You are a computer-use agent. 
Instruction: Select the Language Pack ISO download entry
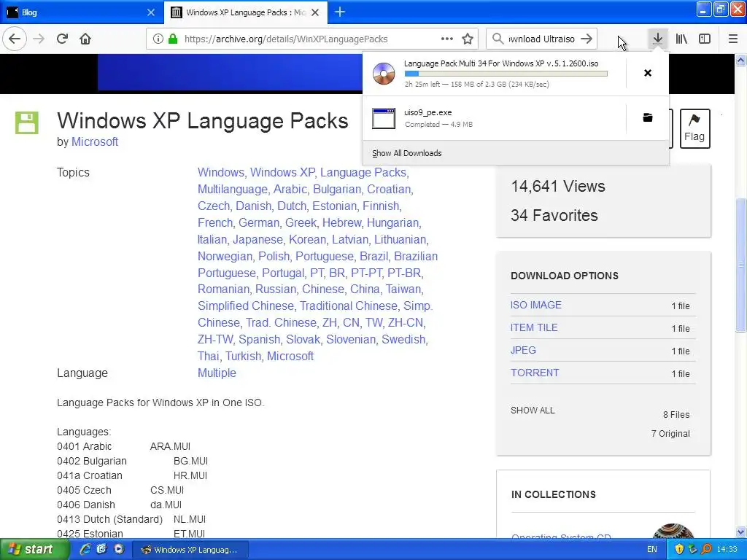point(494,74)
